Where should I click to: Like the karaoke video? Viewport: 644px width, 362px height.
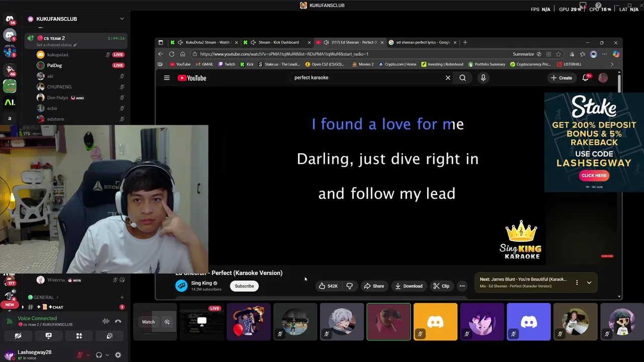click(328, 286)
